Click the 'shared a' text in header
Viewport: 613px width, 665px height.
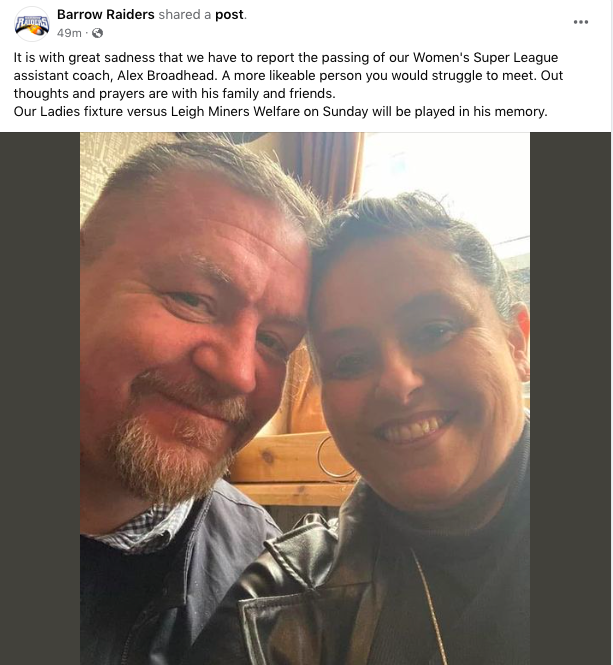click(x=185, y=14)
